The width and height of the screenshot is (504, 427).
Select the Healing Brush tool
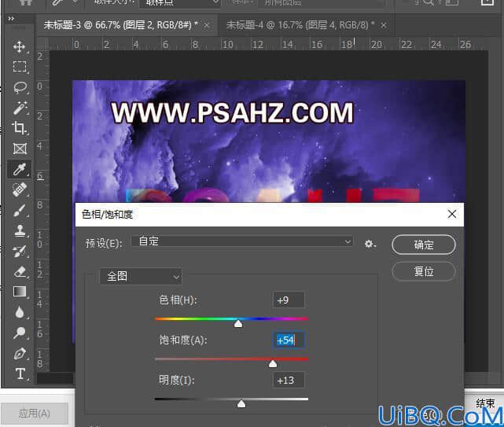point(20,190)
